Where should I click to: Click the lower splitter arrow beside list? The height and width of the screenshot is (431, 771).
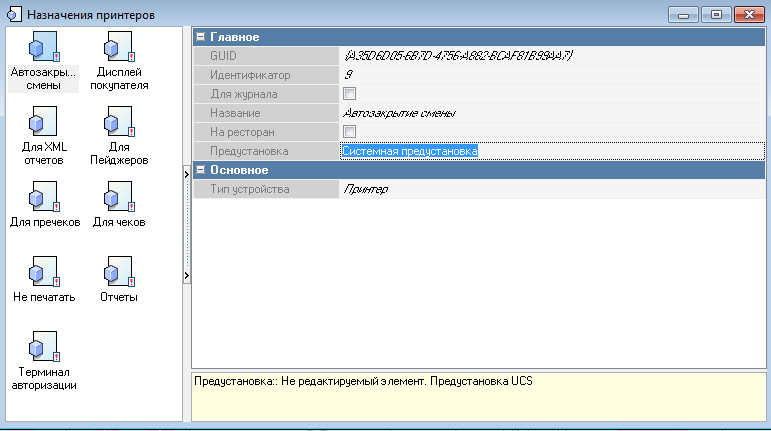(x=187, y=275)
